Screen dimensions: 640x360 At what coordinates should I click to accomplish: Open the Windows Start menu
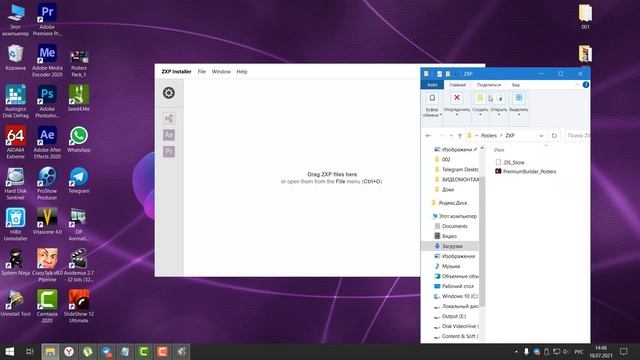(x=9, y=351)
